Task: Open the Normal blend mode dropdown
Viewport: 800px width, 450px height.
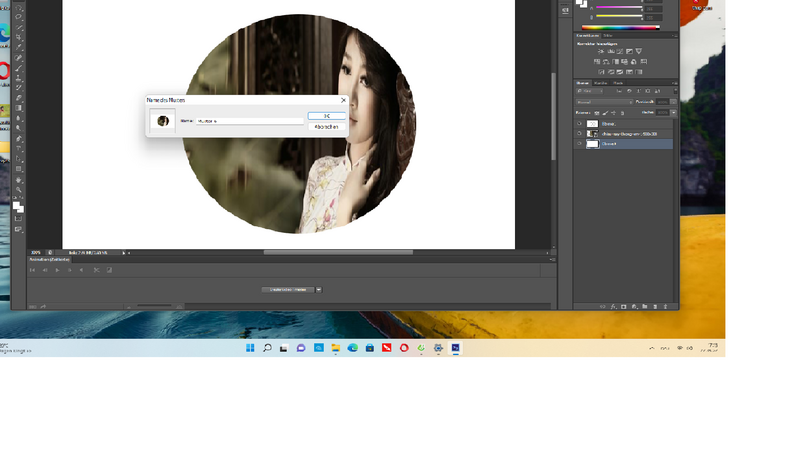Action: [x=605, y=102]
